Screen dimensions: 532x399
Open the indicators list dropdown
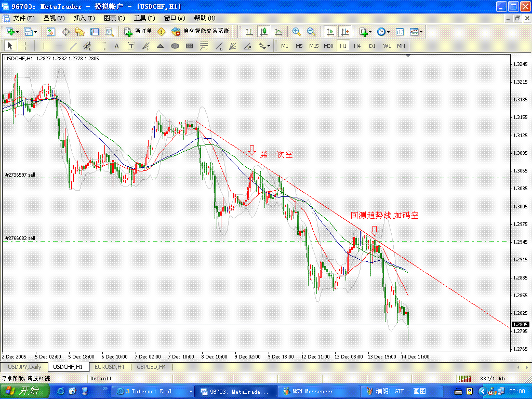pos(365,32)
